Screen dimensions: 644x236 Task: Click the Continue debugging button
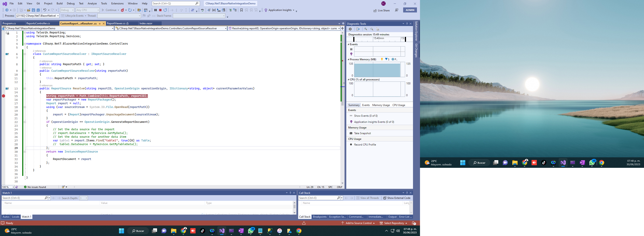(109, 10)
